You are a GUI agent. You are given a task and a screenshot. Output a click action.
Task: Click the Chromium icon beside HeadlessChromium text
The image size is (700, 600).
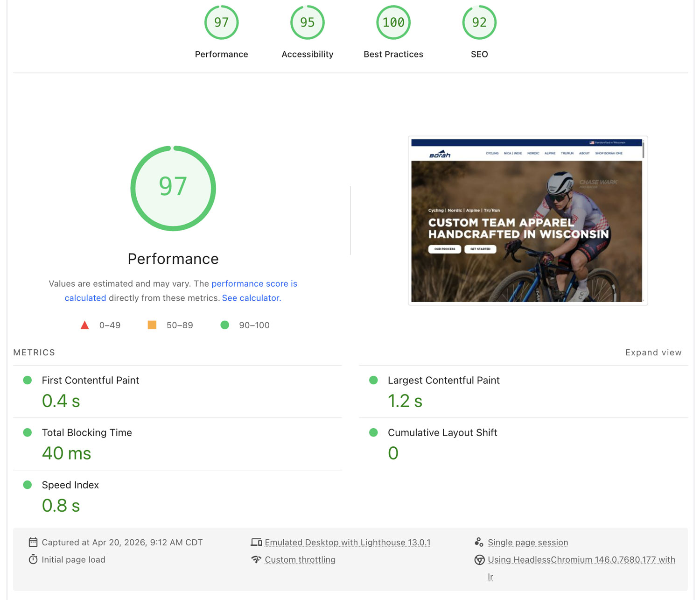(x=479, y=559)
